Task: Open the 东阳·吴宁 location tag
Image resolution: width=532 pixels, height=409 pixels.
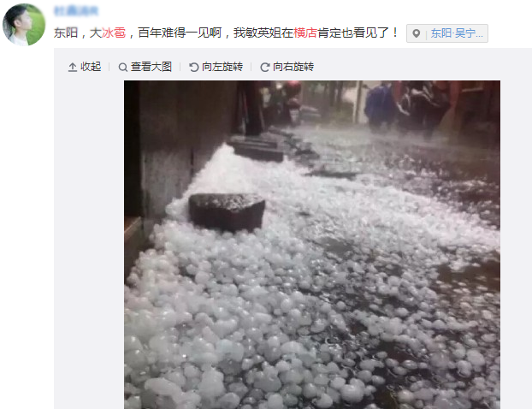Action: click(x=457, y=33)
